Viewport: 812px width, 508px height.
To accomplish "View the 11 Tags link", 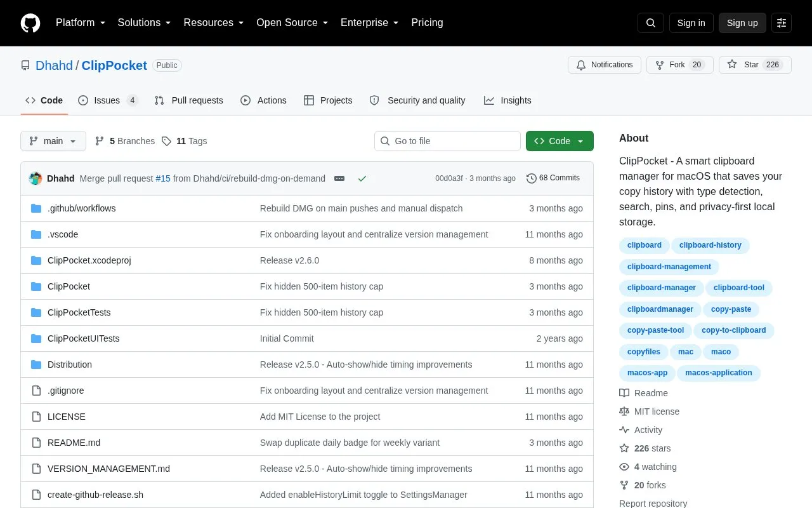I will [184, 141].
